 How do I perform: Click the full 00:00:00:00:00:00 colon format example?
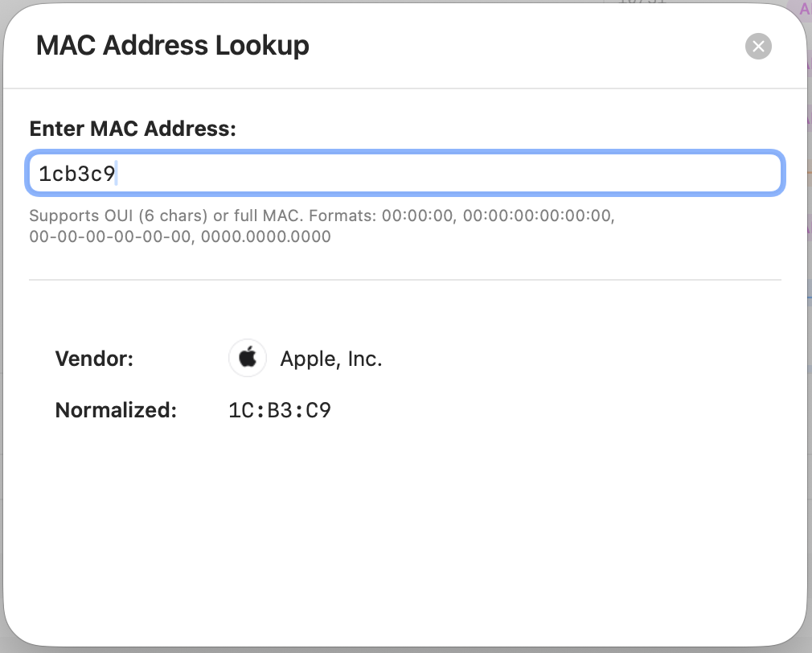point(537,216)
